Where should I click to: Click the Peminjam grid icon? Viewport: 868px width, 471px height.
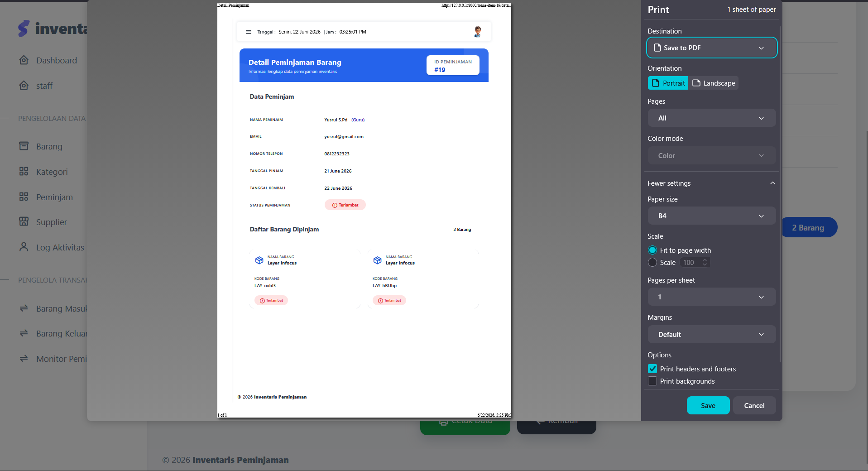[24, 197]
